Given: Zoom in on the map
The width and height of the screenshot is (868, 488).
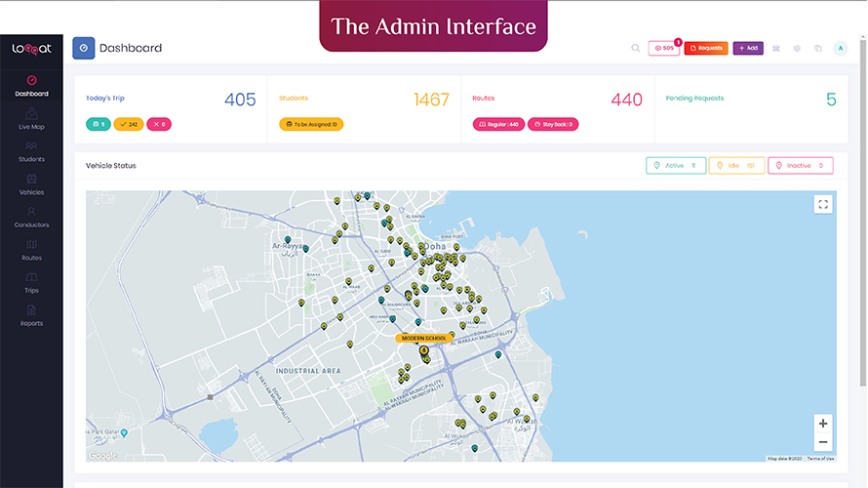Looking at the screenshot, I should point(823,424).
